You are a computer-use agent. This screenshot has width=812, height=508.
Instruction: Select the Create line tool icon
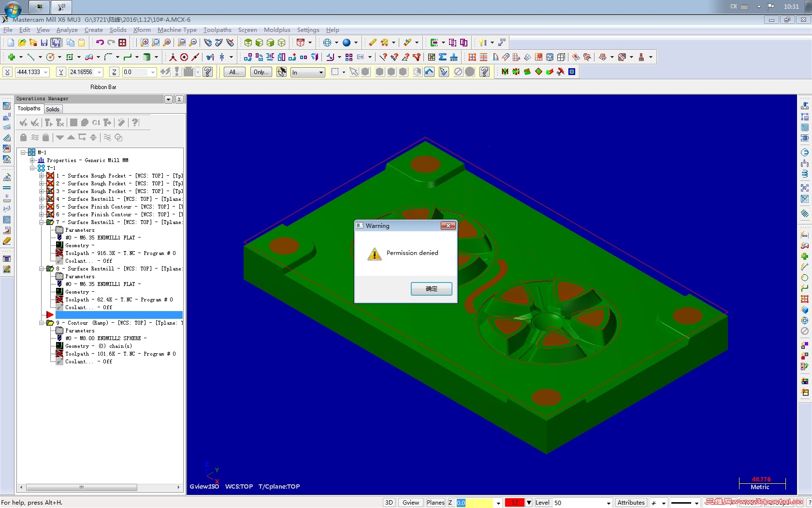(x=31, y=57)
